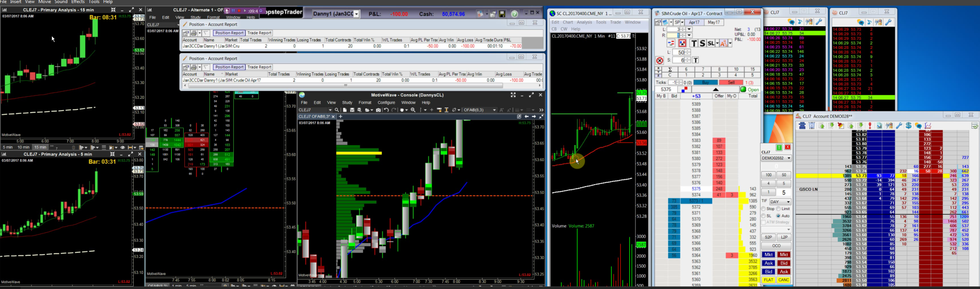Open the Analysis menu in the SC chart window

[x=584, y=22]
